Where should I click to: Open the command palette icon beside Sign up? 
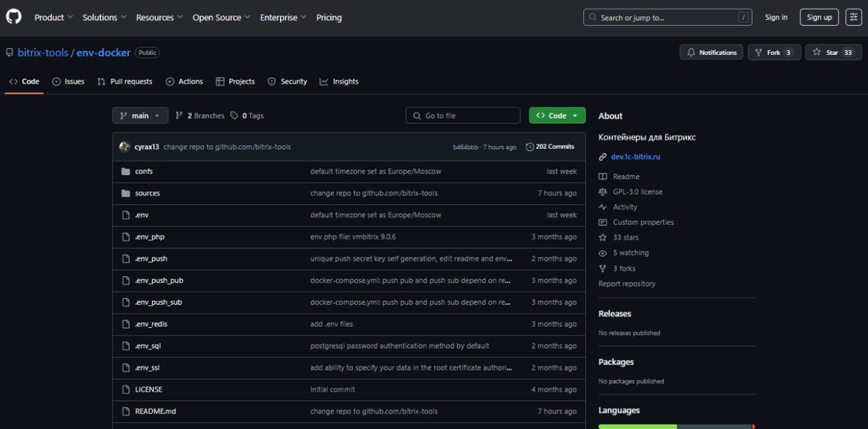point(853,17)
